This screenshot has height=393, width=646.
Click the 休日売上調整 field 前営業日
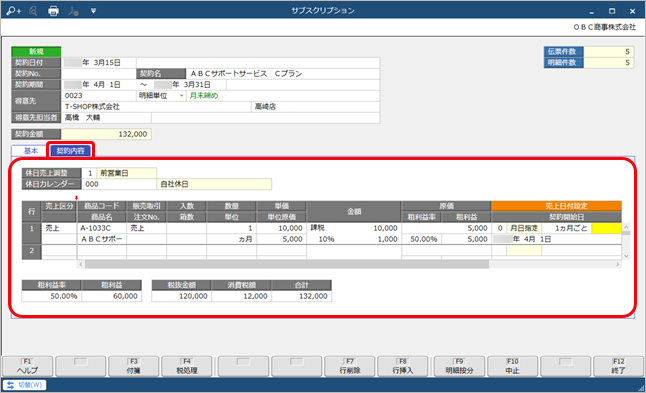click(126, 173)
